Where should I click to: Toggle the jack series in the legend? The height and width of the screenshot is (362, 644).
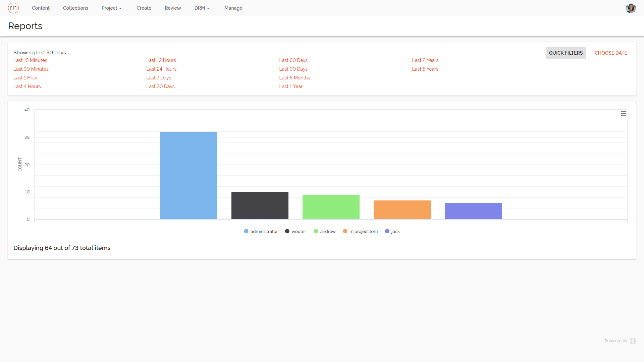392,231
